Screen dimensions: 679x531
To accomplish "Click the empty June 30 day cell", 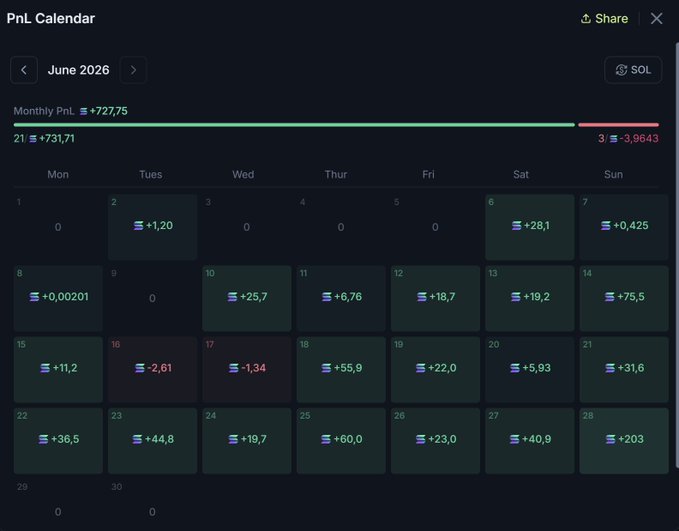I will [152, 505].
